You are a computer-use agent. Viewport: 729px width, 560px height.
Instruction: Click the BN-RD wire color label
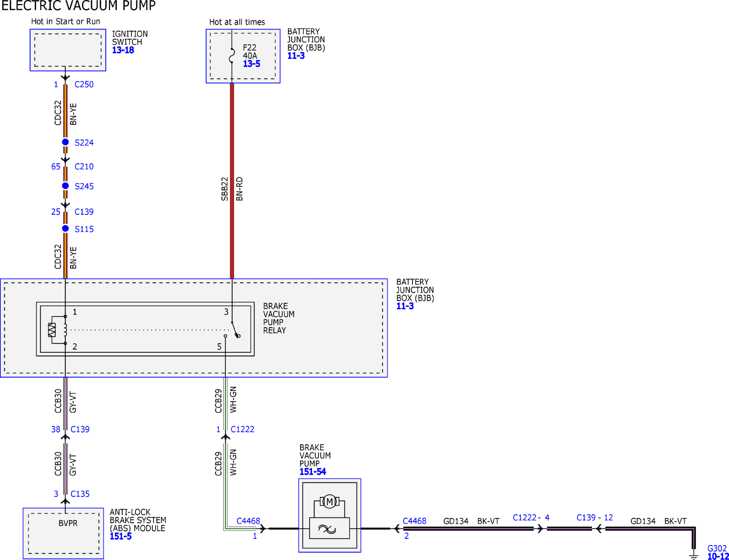pos(240,189)
